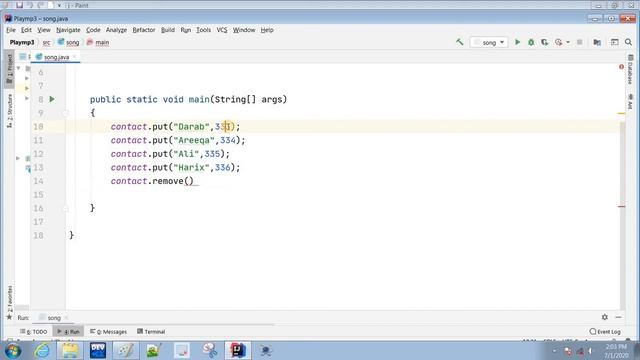Open the Terminal tool window button
The width and height of the screenshot is (640, 360).
pyautogui.click(x=151, y=331)
